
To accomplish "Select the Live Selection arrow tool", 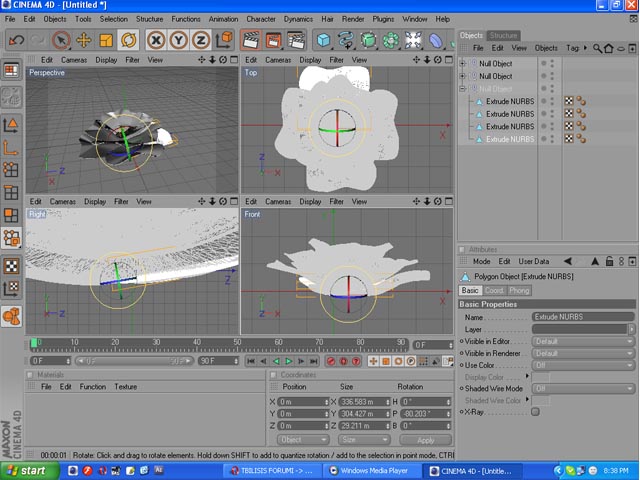I will 61,40.
